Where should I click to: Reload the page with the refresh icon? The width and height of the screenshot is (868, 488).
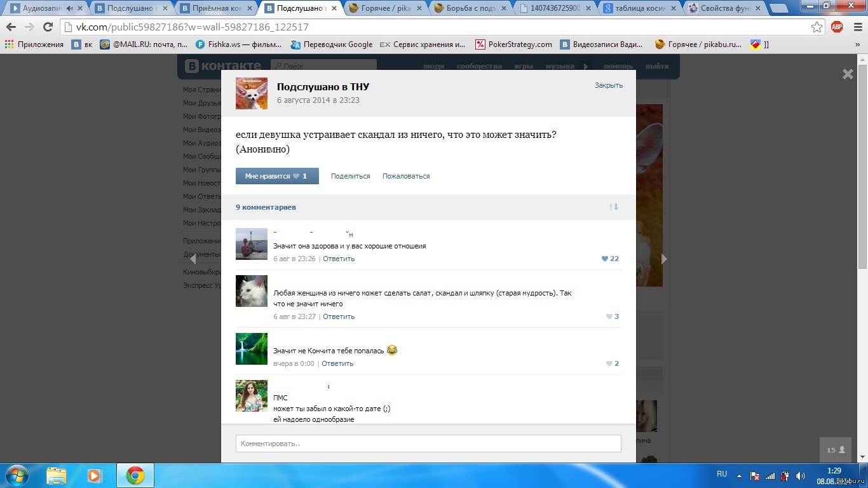pos(48,27)
